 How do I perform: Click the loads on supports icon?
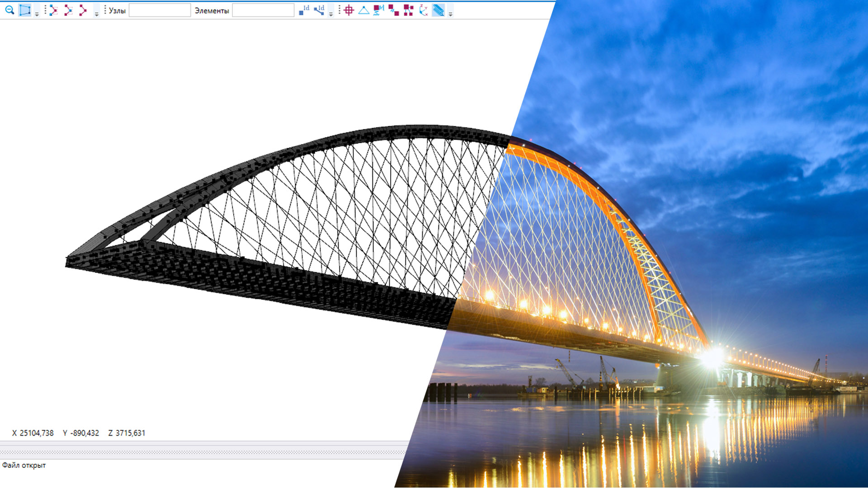379,10
